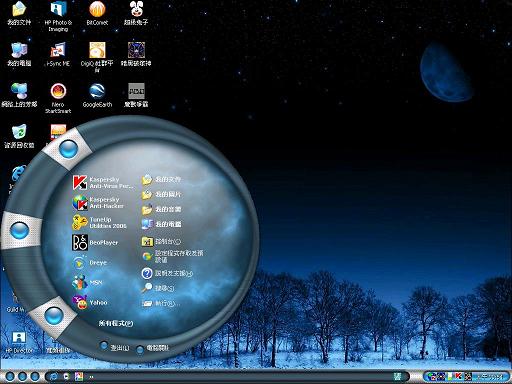This screenshot has width=512, height=384.
Task: Start TuneUp Utilities 2006 from the menu
Action: coord(99,223)
